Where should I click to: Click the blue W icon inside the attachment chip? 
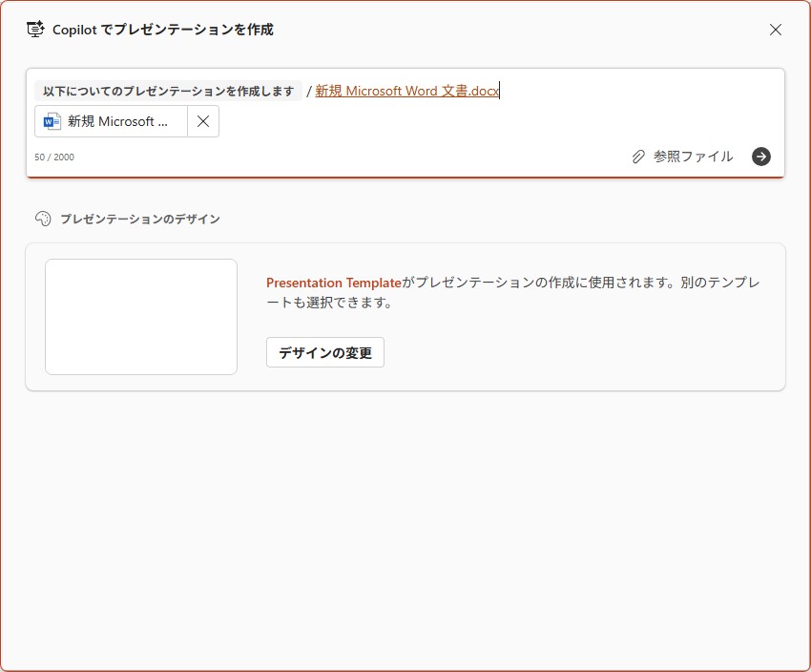(x=52, y=120)
